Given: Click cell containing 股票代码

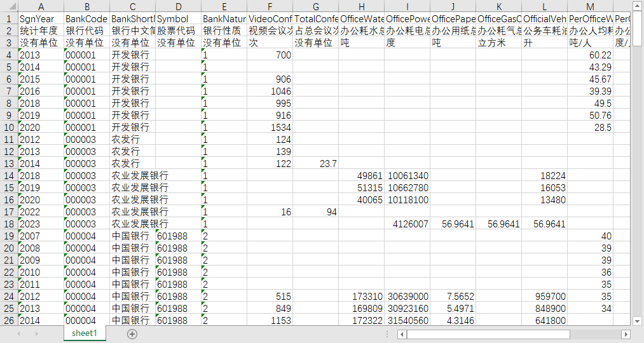Looking at the screenshot, I should (178, 30).
